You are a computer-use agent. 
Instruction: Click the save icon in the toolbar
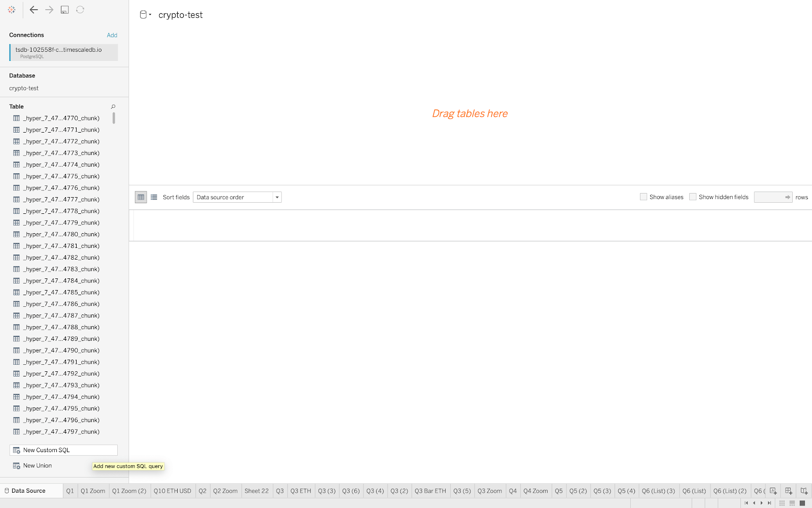point(64,10)
